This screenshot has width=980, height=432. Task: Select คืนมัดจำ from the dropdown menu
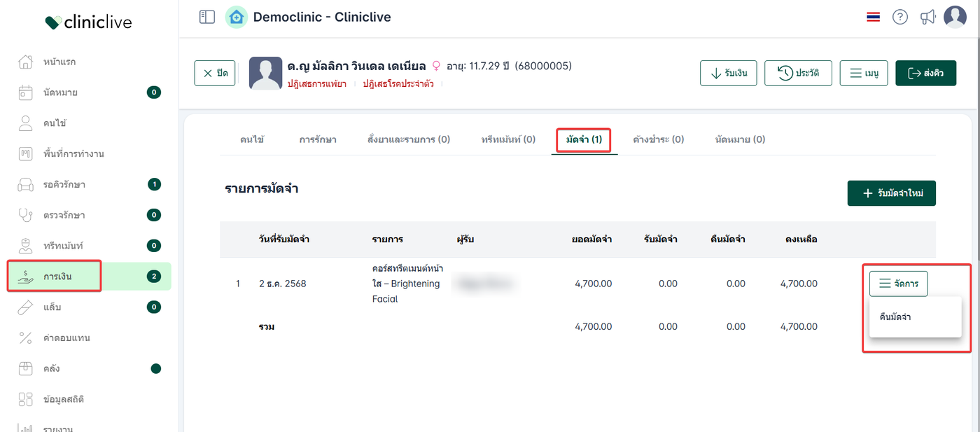[895, 317]
